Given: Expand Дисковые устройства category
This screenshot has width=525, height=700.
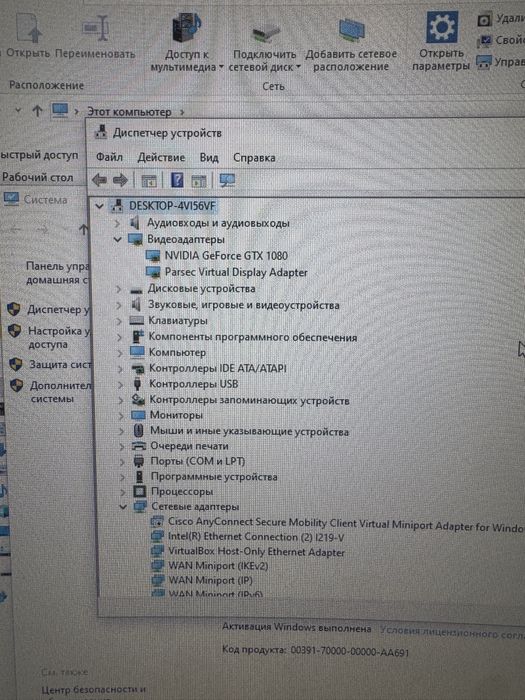Looking at the screenshot, I should pos(118,290).
